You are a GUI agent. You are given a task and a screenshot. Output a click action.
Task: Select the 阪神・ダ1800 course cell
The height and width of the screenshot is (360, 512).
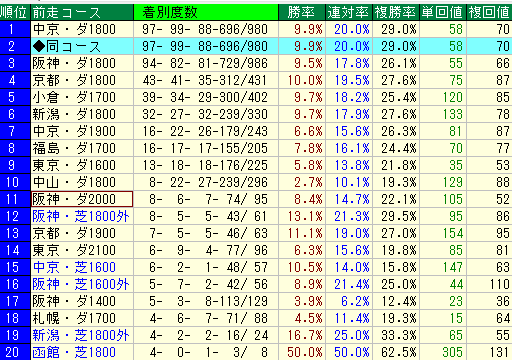pyautogui.click(x=82, y=63)
